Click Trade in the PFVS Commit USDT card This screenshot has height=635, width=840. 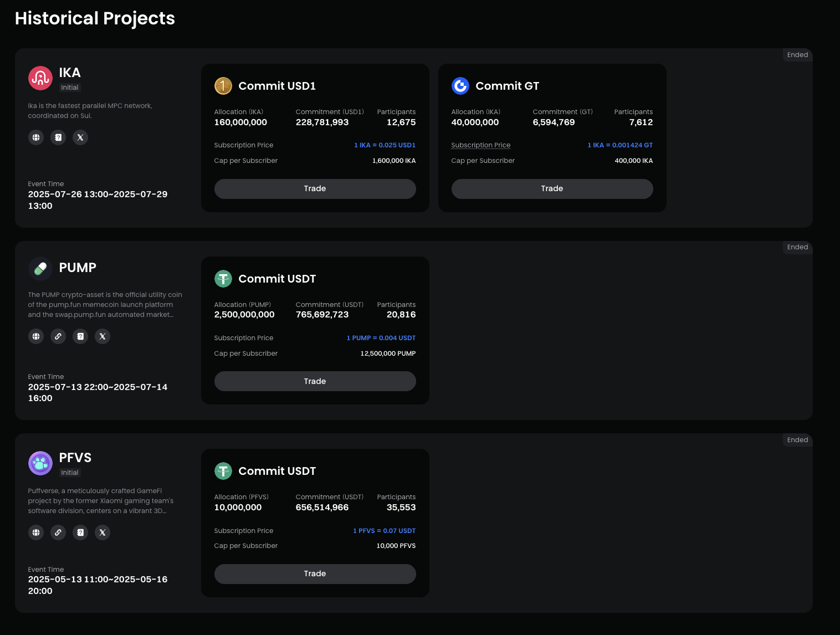click(315, 574)
